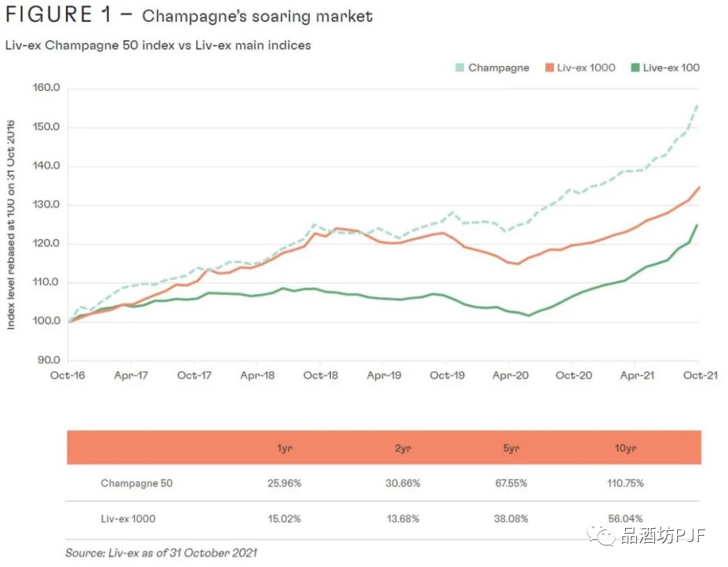
Task: Click the 25.96% table value
Action: tap(284, 483)
